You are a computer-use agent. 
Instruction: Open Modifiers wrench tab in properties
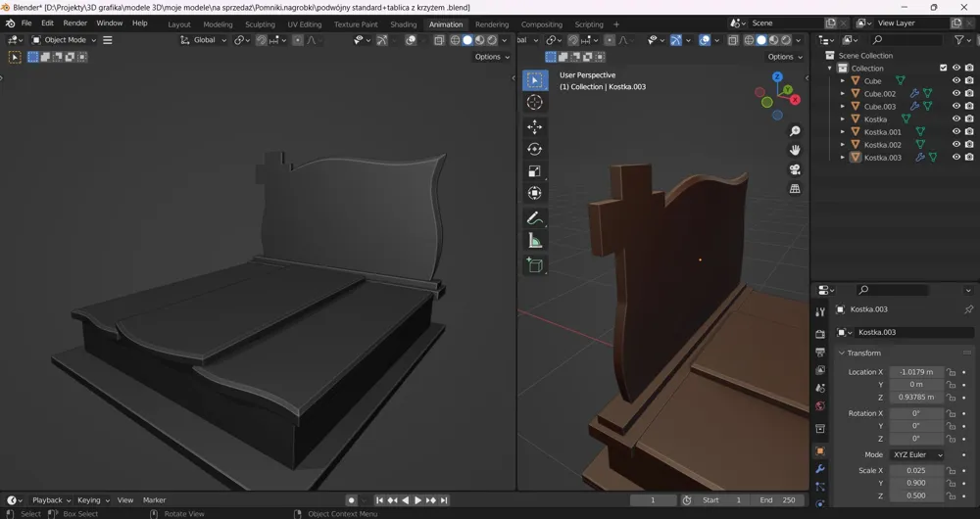[820, 469]
